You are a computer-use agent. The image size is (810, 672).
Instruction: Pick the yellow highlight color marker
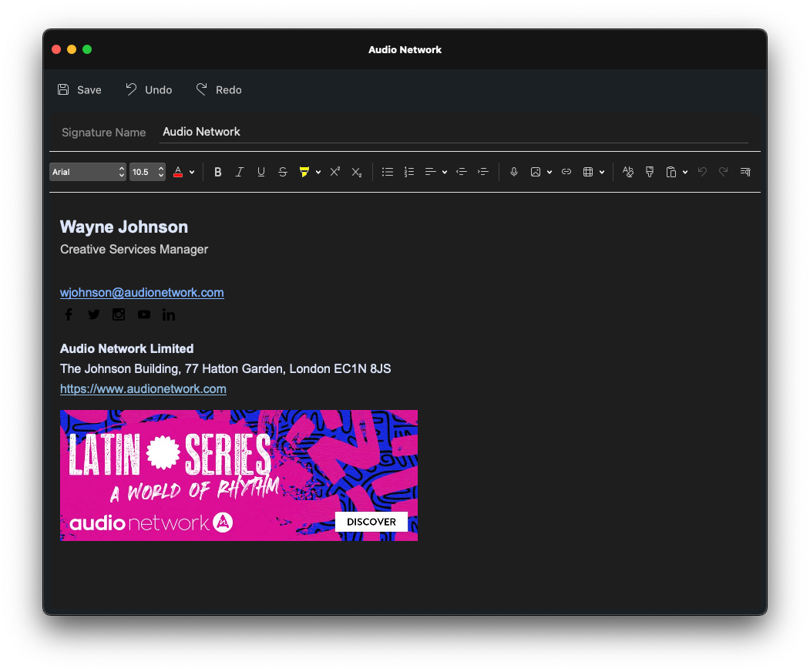(304, 172)
